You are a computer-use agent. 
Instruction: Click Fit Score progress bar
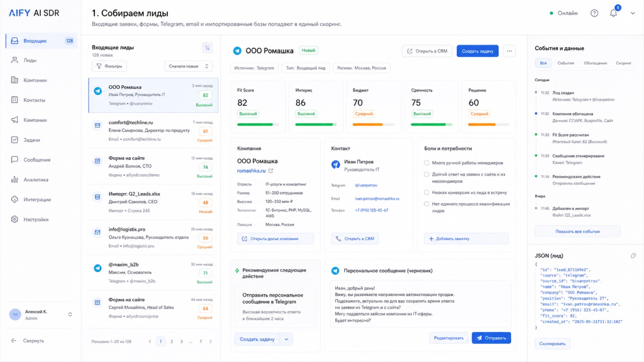(x=258, y=125)
